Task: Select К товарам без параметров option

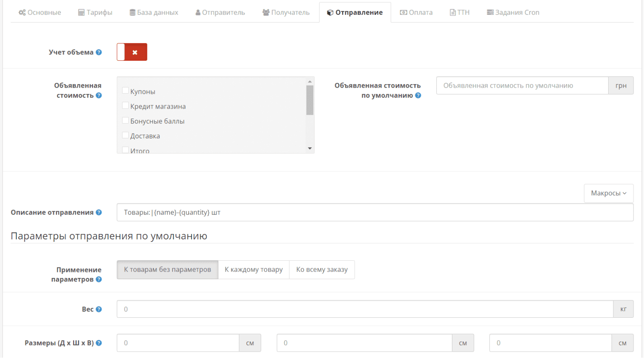Action: pos(167,270)
